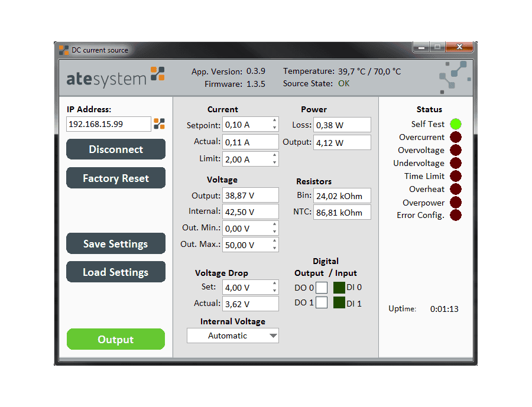Image resolution: width=532 pixels, height=407 pixels.
Task: Decrease the Current Limit with down arrow
Action: click(x=274, y=162)
